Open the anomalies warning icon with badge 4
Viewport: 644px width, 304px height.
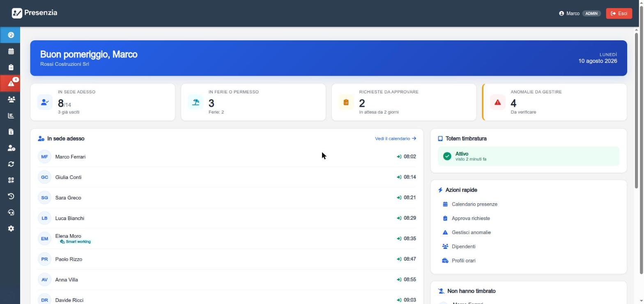tap(11, 83)
